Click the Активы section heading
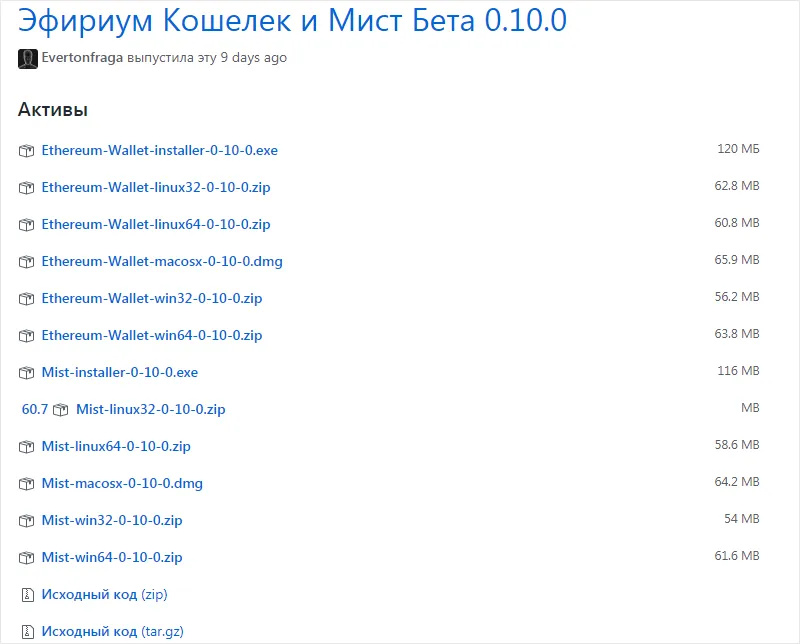 pos(54,110)
